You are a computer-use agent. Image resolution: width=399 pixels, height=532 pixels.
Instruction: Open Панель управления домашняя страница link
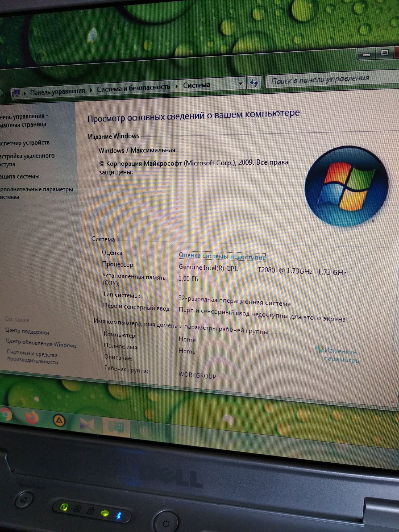[23, 120]
